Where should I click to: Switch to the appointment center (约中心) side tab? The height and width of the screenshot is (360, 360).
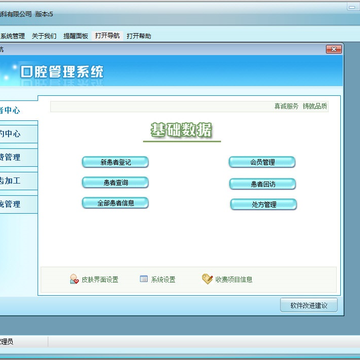tap(19, 134)
